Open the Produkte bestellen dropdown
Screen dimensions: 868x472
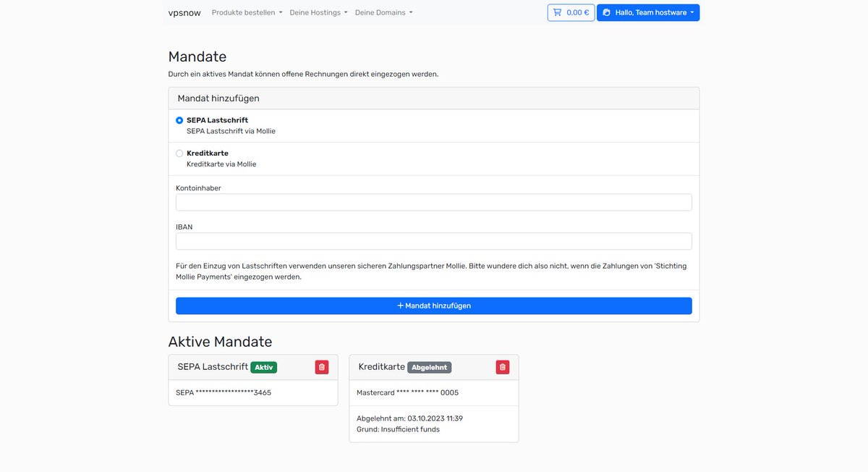(243, 12)
